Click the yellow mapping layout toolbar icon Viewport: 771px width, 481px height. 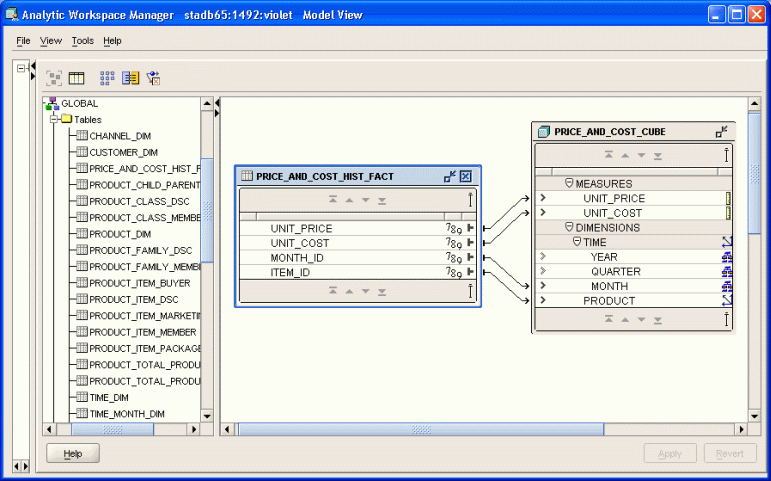coord(131,78)
